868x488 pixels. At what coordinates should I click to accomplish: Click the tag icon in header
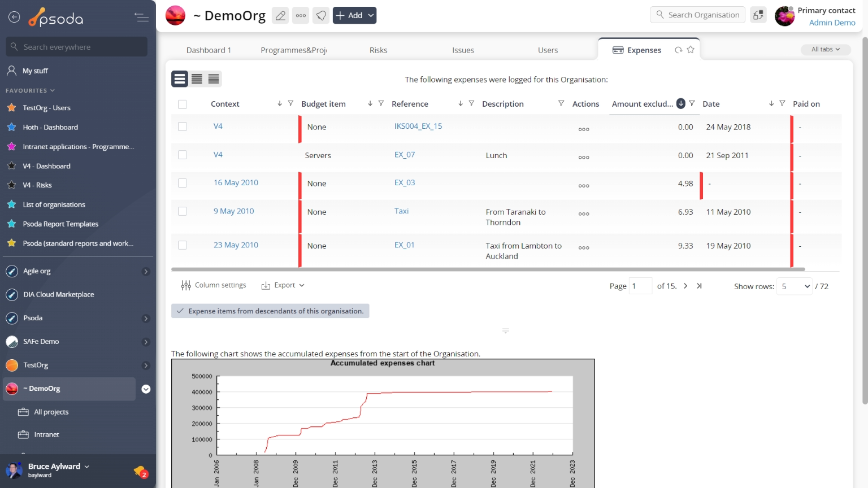(321, 15)
